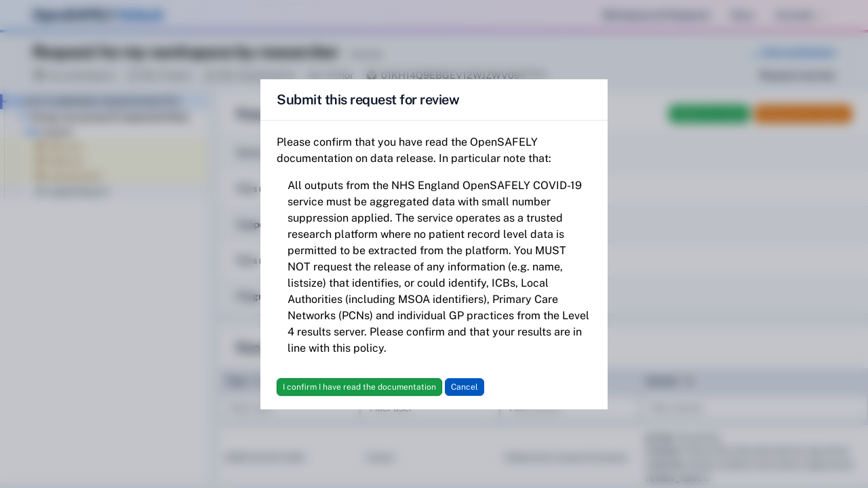Click the orange action button behind the dialog

tap(803, 114)
